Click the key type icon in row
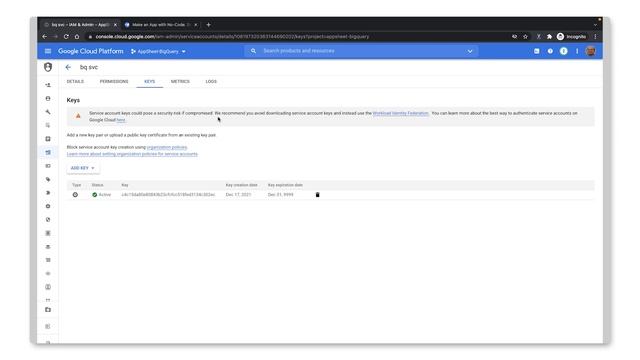This screenshot has height=360, width=640. [x=75, y=195]
